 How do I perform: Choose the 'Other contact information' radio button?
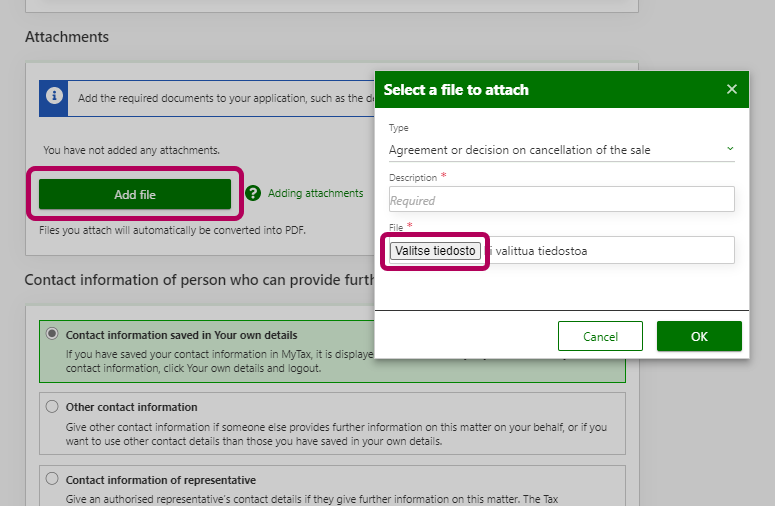click(53, 407)
